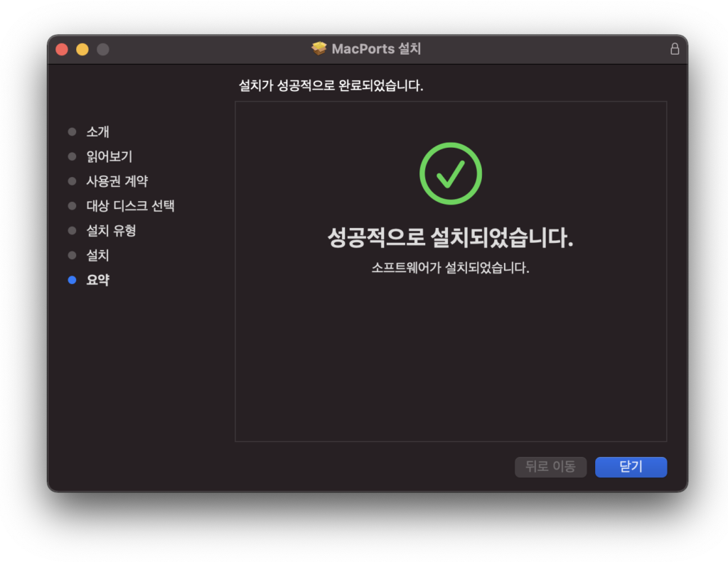Select the 설치 유형 step
This screenshot has height=562, width=728.
click(111, 231)
